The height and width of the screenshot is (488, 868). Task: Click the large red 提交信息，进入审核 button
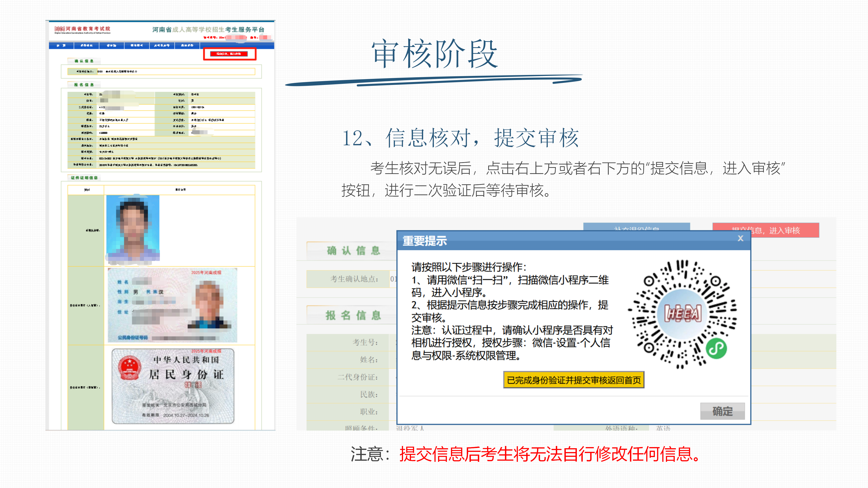coord(766,230)
